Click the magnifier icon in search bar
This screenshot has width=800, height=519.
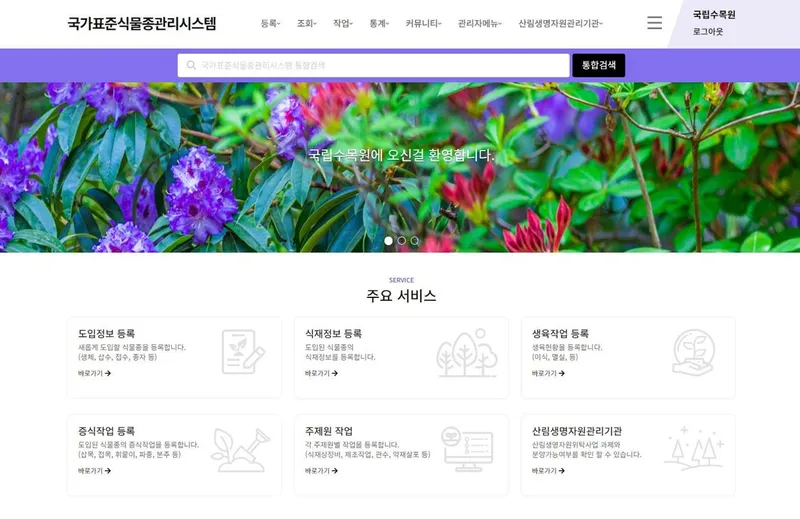pyautogui.click(x=191, y=65)
